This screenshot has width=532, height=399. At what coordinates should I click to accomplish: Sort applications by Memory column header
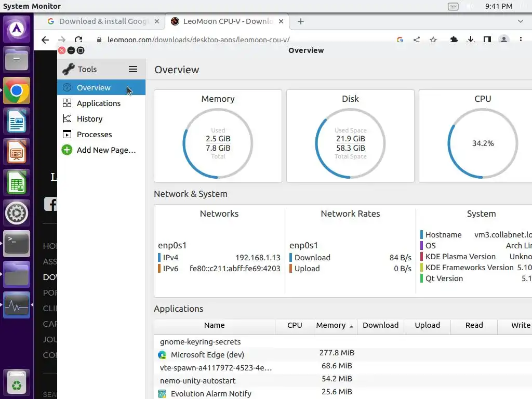point(335,325)
